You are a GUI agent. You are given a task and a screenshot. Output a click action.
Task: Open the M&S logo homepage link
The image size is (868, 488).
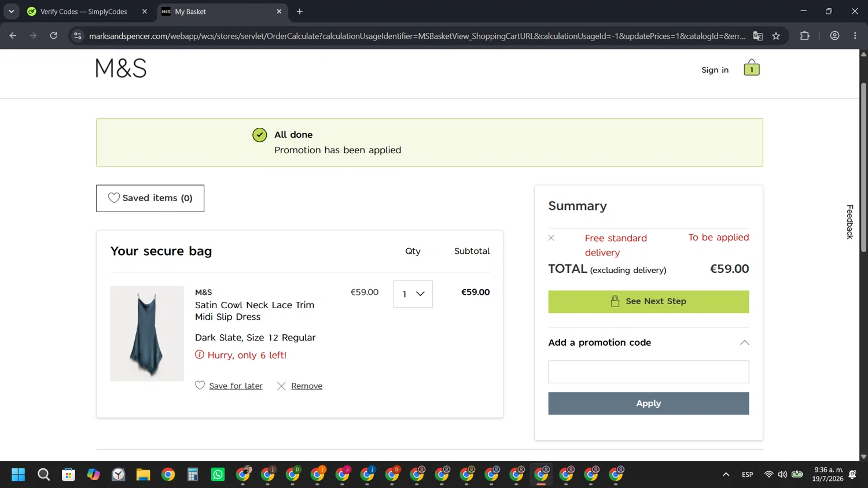(121, 68)
